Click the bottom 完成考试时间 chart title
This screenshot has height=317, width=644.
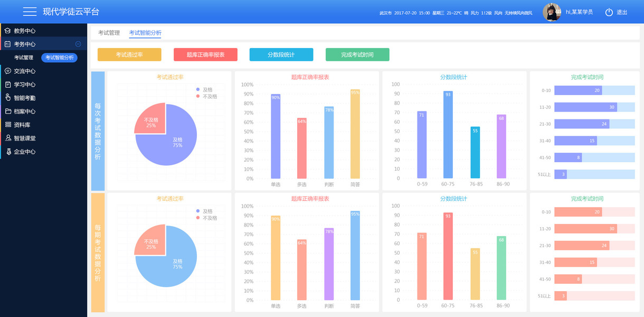[587, 199]
